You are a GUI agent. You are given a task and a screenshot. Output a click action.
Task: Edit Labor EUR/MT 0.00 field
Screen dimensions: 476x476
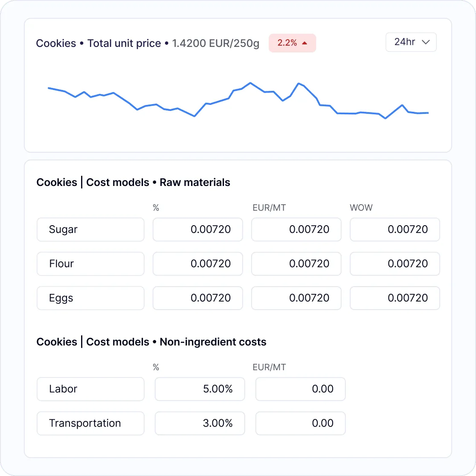point(301,389)
